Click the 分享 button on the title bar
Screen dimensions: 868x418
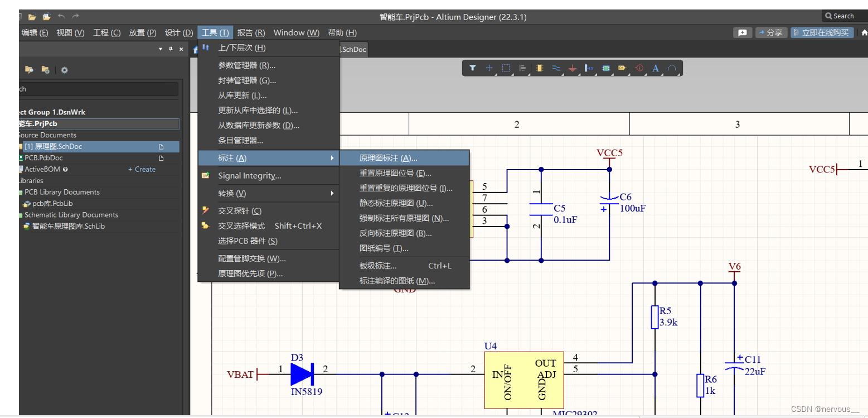pyautogui.click(x=771, y=32)
